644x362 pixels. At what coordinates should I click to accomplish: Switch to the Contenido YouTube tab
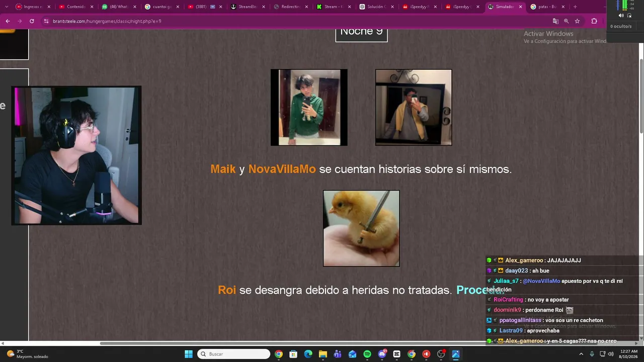point(76,7)
